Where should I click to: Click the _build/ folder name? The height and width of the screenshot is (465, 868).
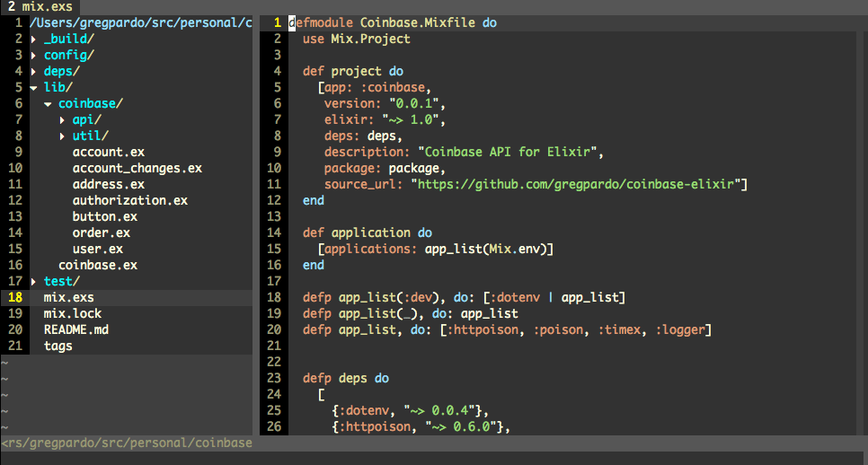pos(69,39)
